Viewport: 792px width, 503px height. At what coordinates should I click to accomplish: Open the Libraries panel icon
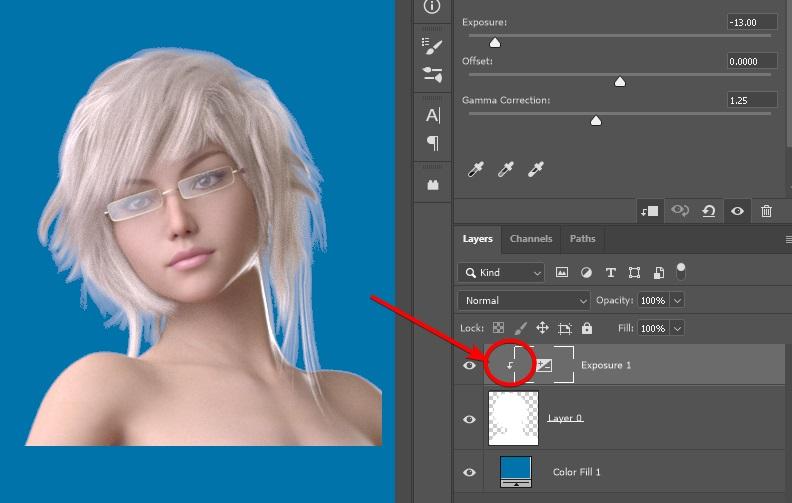pyautogui.click(x=433, y=185)
